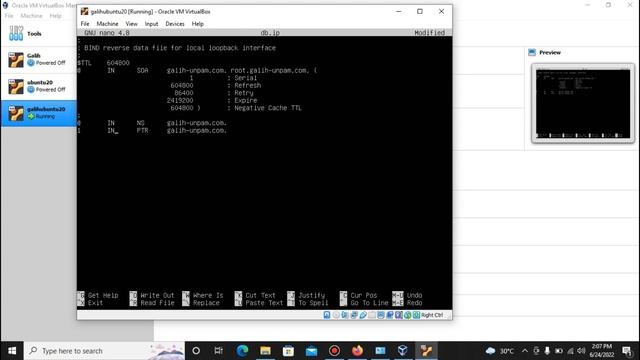Click the Undo shortcut in nano
640x360 pixels.
pos(407,295)
